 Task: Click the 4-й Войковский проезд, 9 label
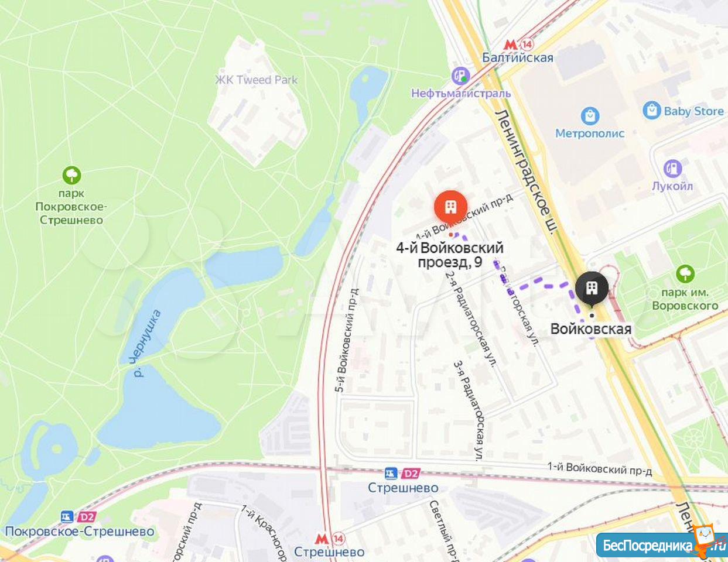point(450,255)
